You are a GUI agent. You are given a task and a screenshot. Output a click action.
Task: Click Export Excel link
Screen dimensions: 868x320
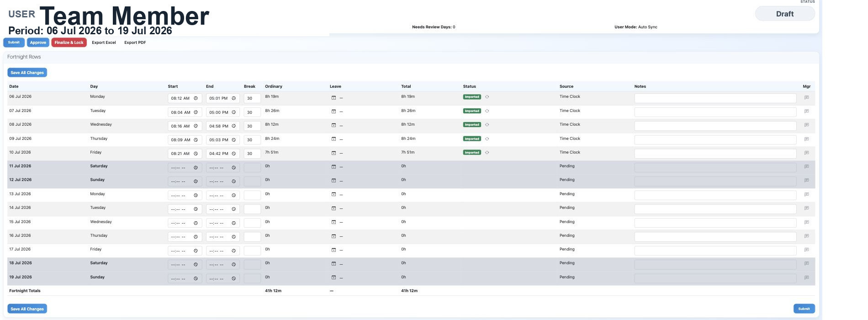click(104, 43)
